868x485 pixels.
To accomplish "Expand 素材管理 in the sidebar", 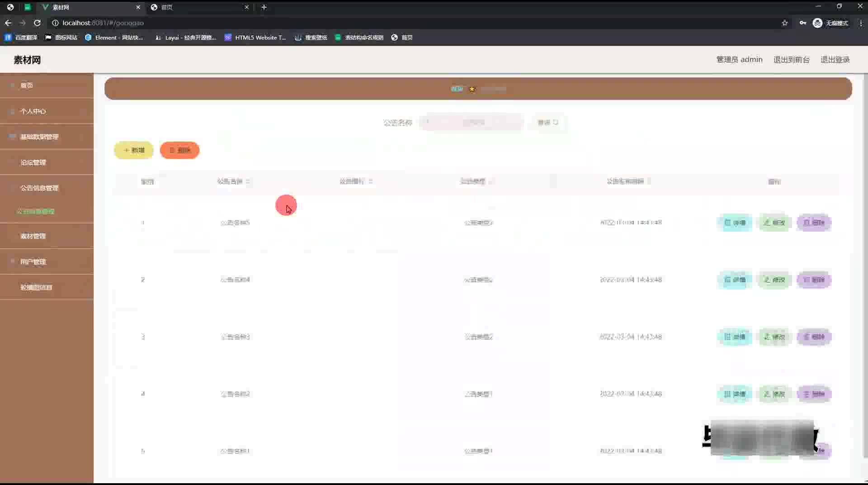I will (47, 236).
